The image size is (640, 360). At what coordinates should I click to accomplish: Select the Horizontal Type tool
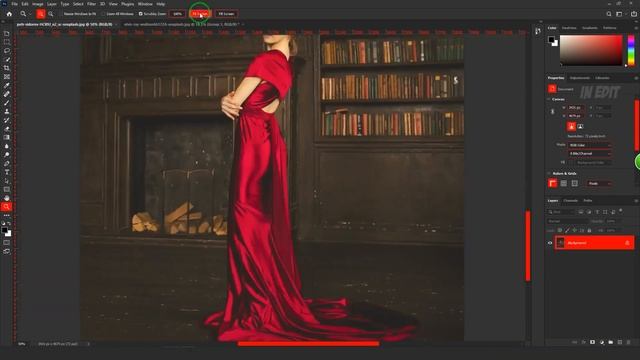click(7, 172)
